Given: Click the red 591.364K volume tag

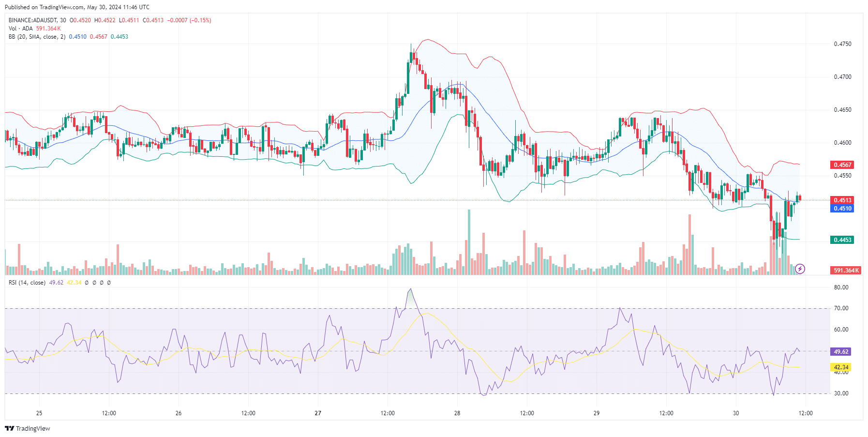Looking at the screenshot, I should point(846,271).
